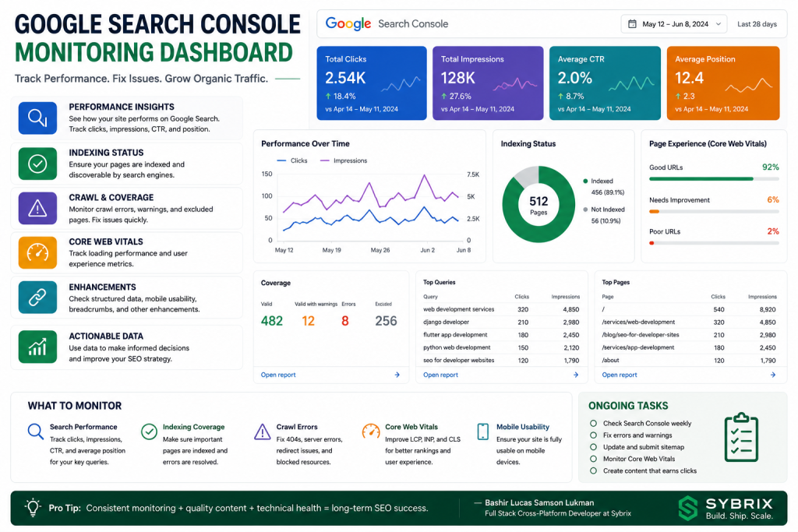Select the Enhancements link chain icon

tap(37, 297)
